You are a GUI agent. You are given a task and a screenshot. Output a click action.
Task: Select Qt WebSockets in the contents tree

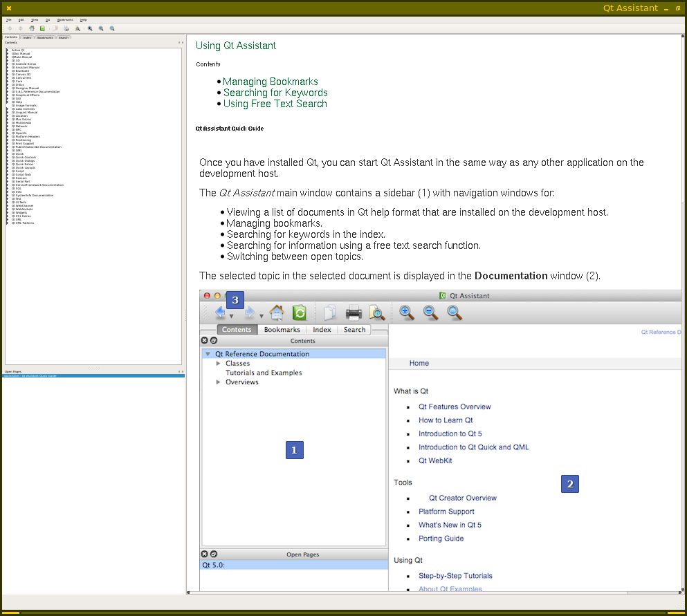[22, 209]
